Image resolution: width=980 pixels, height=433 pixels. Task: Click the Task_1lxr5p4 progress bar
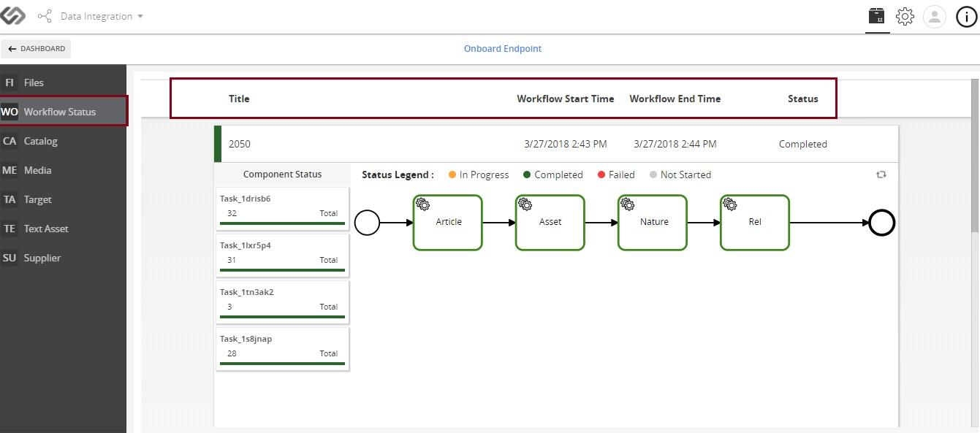tap(282, 270)
